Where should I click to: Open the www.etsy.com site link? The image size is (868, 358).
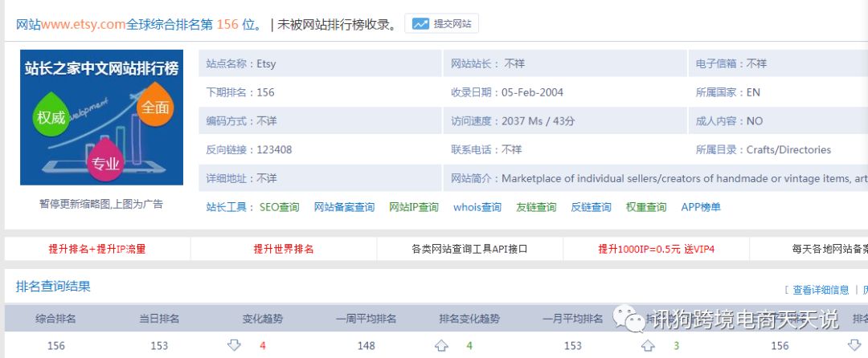coord(84,25)
